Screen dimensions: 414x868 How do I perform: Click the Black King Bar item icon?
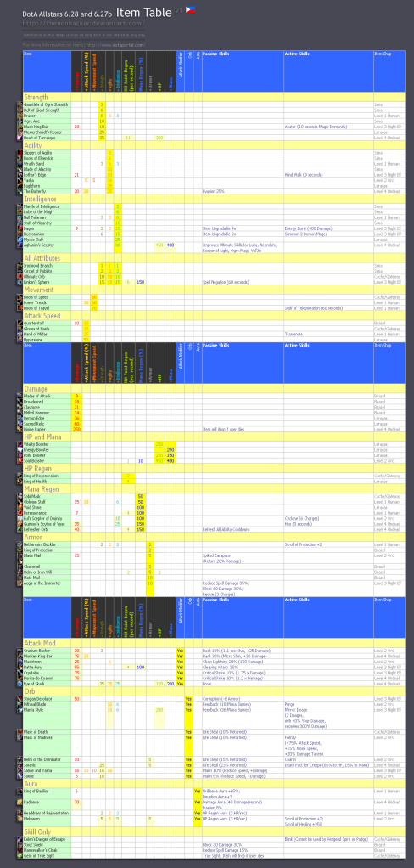click(x=20, y=127)
